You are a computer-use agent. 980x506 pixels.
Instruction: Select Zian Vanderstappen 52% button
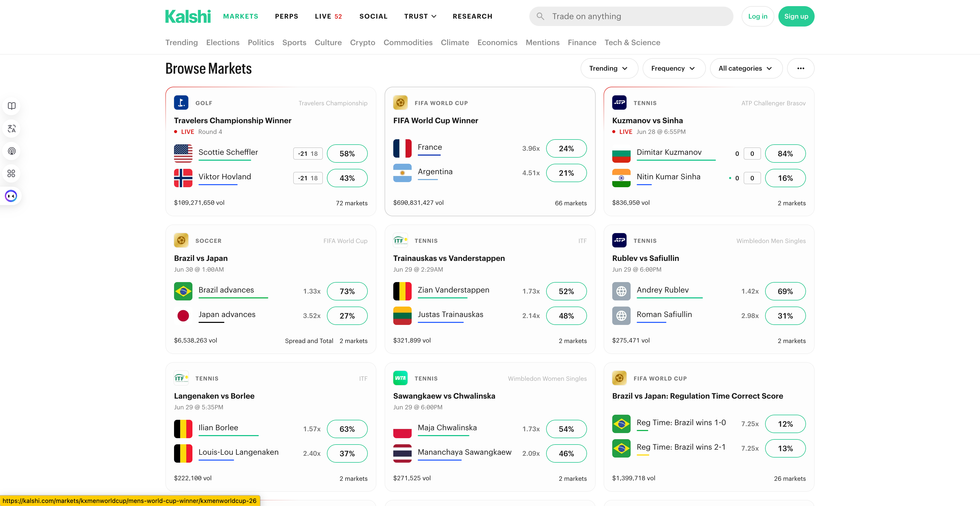pos(566,291)
